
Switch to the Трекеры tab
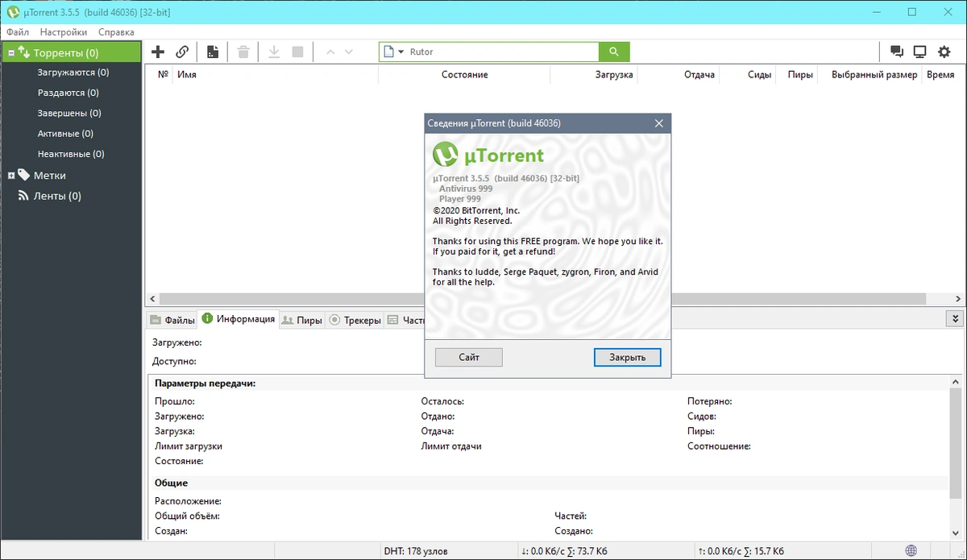click(x=355, y=320)
